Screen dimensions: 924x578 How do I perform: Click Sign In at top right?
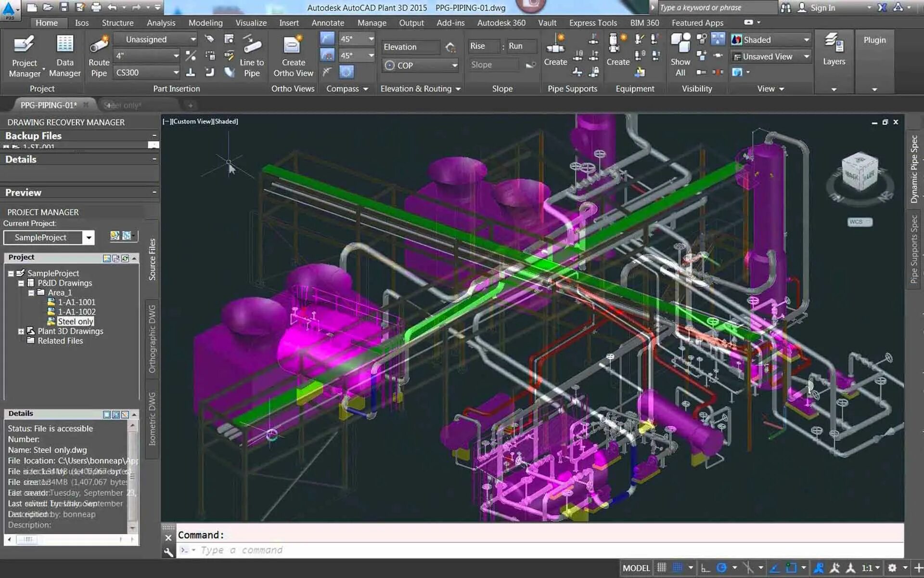click(x=822, y=8)
